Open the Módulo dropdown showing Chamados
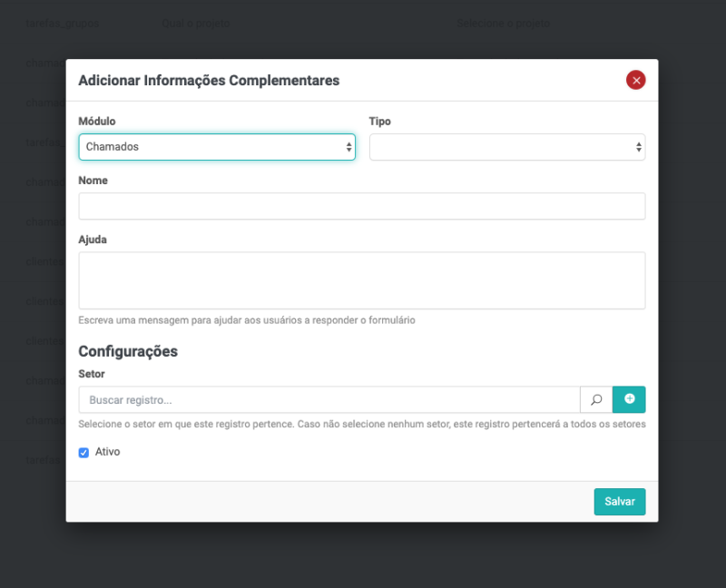This screenshot has height=588, width=726. click(x=217, y=147)
